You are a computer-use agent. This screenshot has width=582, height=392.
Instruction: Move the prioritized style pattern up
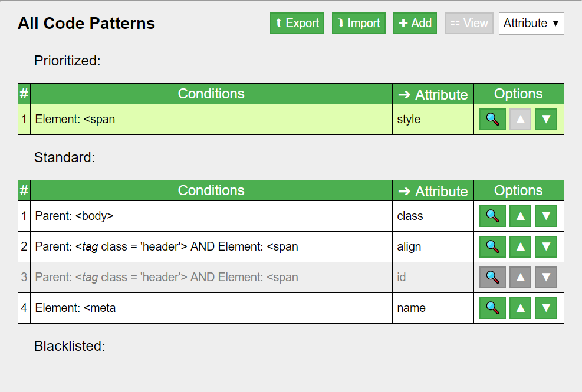[x=521, y=119]
